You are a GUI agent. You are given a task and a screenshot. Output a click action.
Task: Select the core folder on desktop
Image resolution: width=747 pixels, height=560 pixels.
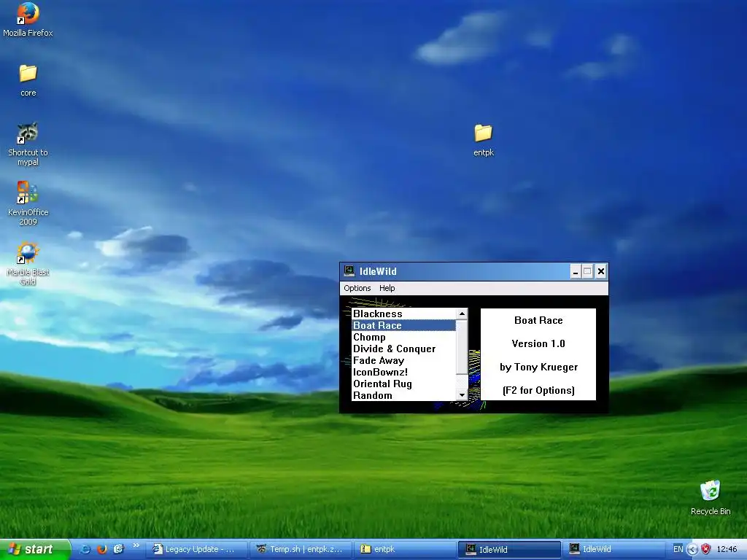tap(28, 80)
